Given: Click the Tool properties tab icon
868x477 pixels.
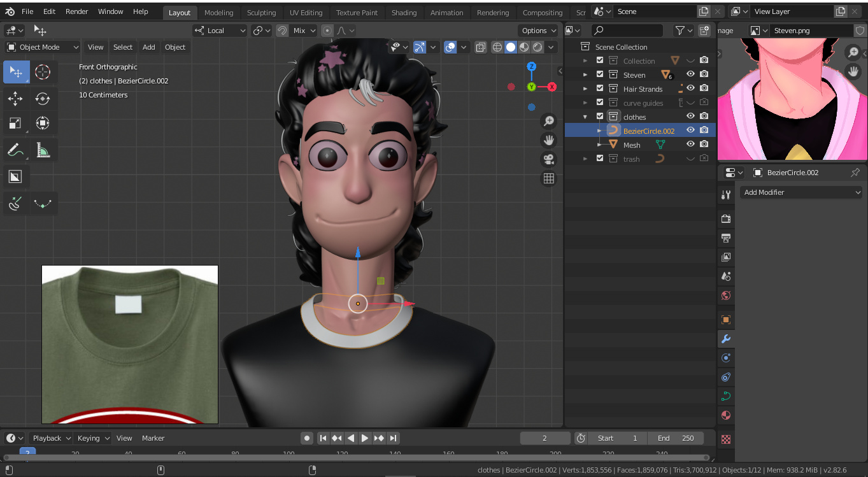Looking at the screenshot, I should 726,195.
